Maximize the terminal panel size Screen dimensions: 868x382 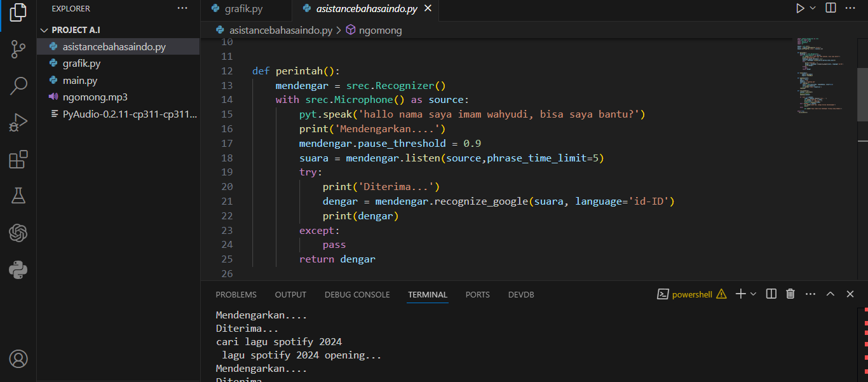(x=830, y=294)
